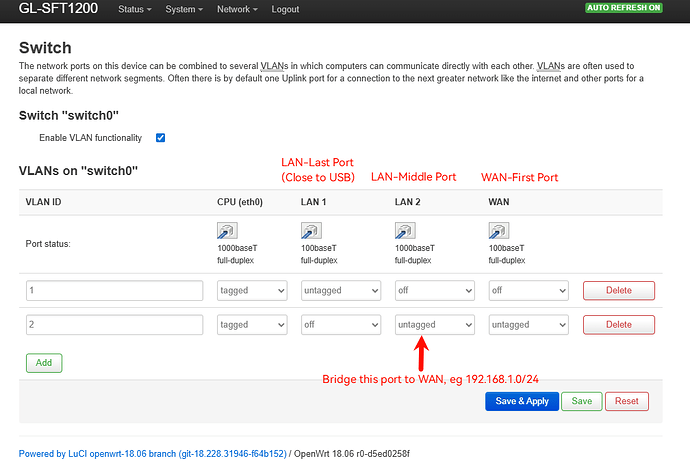This screenshot has width=690, height=463.
Task: Open the Status menu
Action: click(x=135, y=9)
